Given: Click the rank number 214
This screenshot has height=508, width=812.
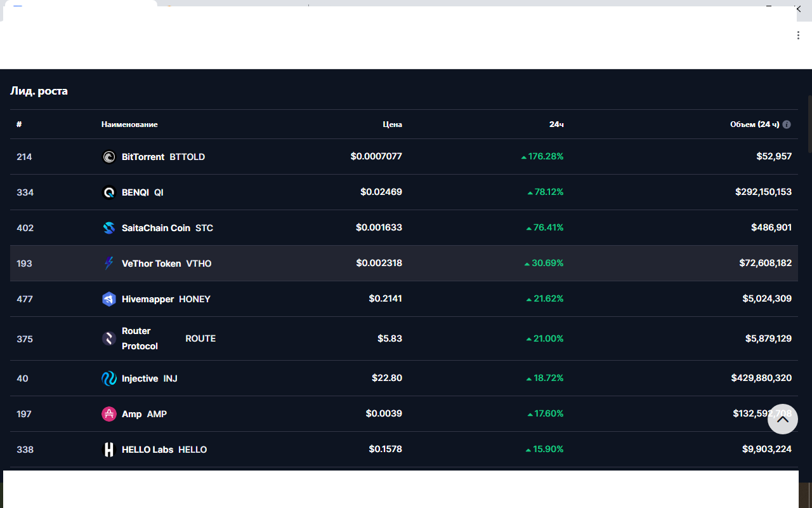Looking at the screenshot, I should pyautogui.click(x=24, y=157).
